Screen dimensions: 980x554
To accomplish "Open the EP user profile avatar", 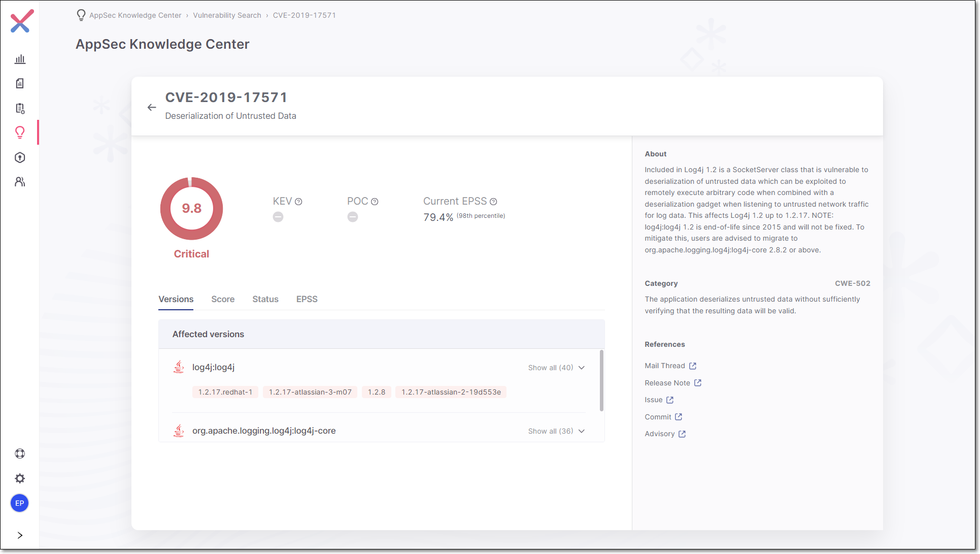I will (x=20, y=503).
